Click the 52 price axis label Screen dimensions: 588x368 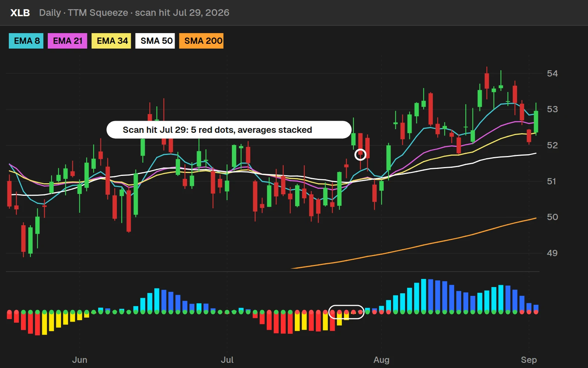pos(552,145)
